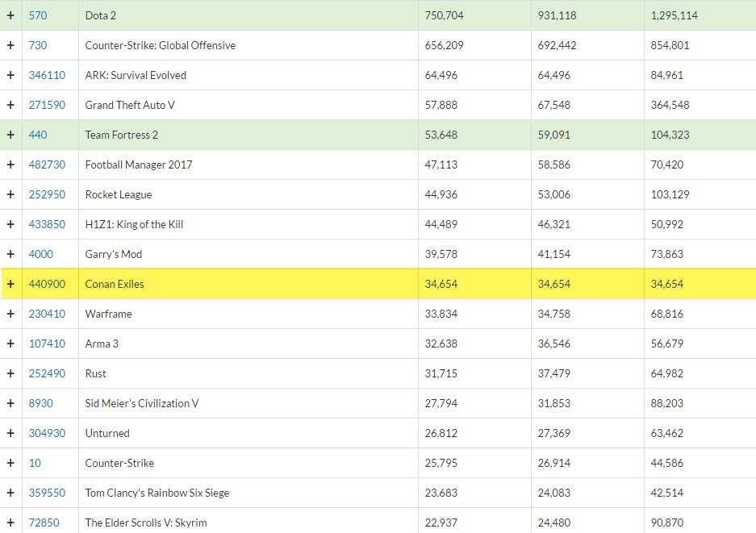The image size is (756, 533).
Task: Follow the 433850 app ID link
Action: [47, 225]
